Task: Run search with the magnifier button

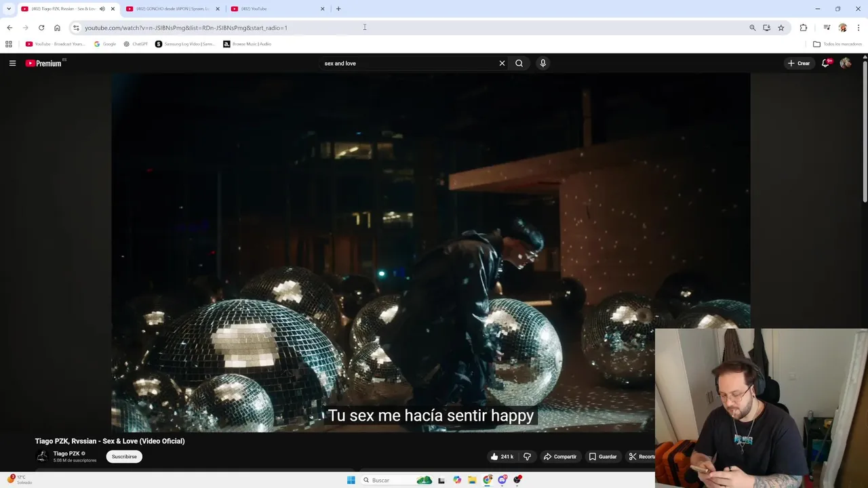Action: click(519, 63)
